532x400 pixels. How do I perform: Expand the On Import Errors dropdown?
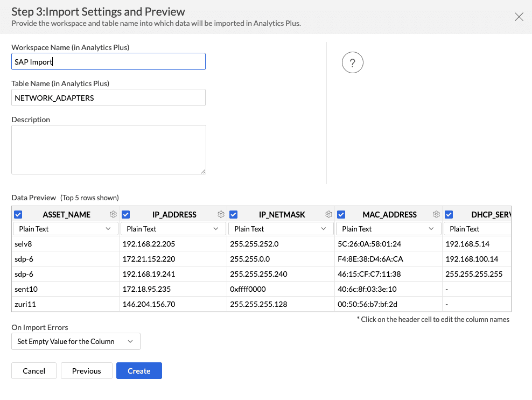[76, 341]
